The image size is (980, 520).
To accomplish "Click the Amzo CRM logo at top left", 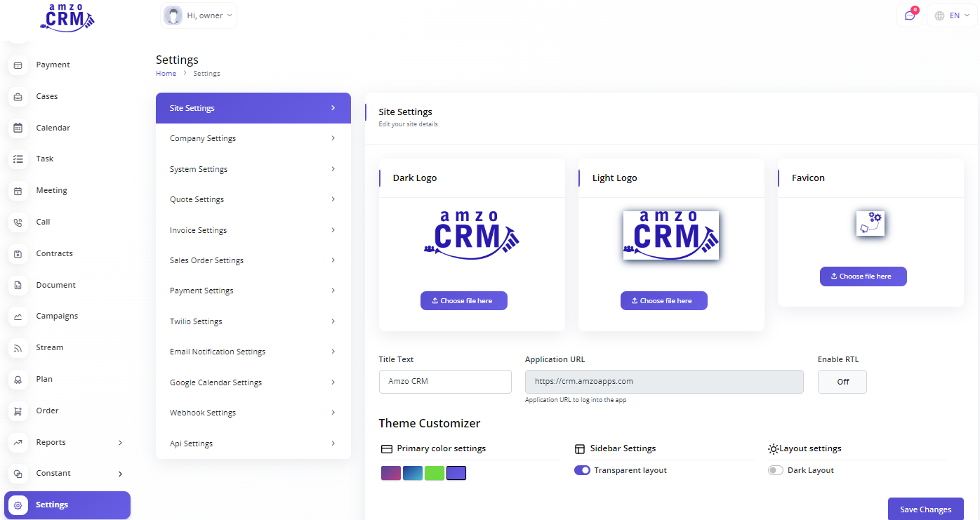I will (67, 17).
